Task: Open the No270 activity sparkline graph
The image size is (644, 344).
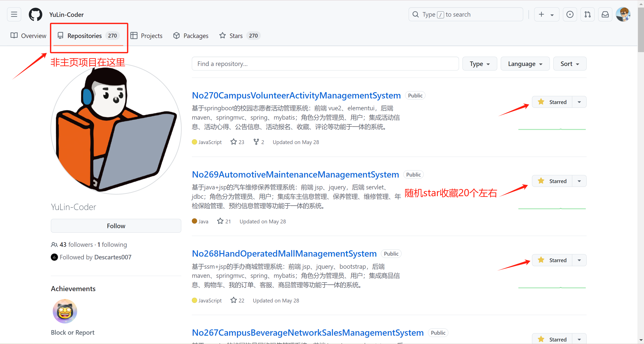Action: click(x=552, y=129)
